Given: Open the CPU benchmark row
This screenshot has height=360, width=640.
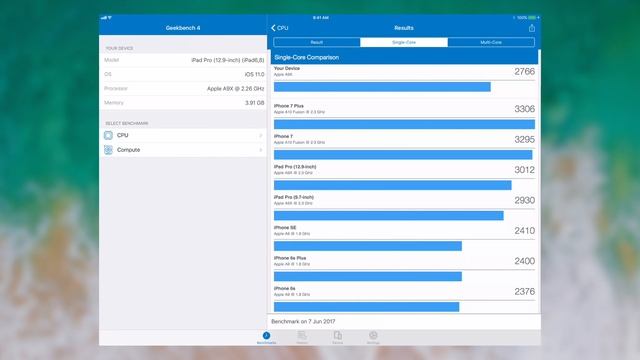Looking at the screenshot, I should pos(183,136).
